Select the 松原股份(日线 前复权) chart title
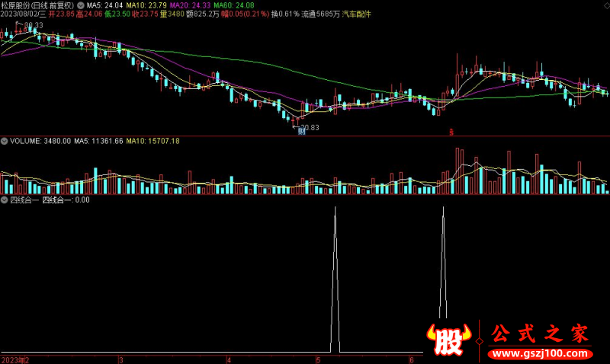 [37, 5]
